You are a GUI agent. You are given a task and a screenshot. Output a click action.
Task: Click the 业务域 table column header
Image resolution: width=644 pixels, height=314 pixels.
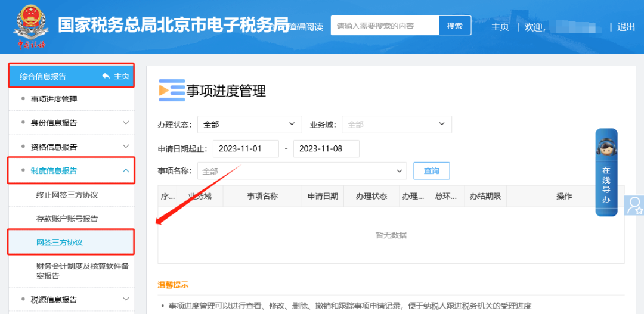pos(200,196)
